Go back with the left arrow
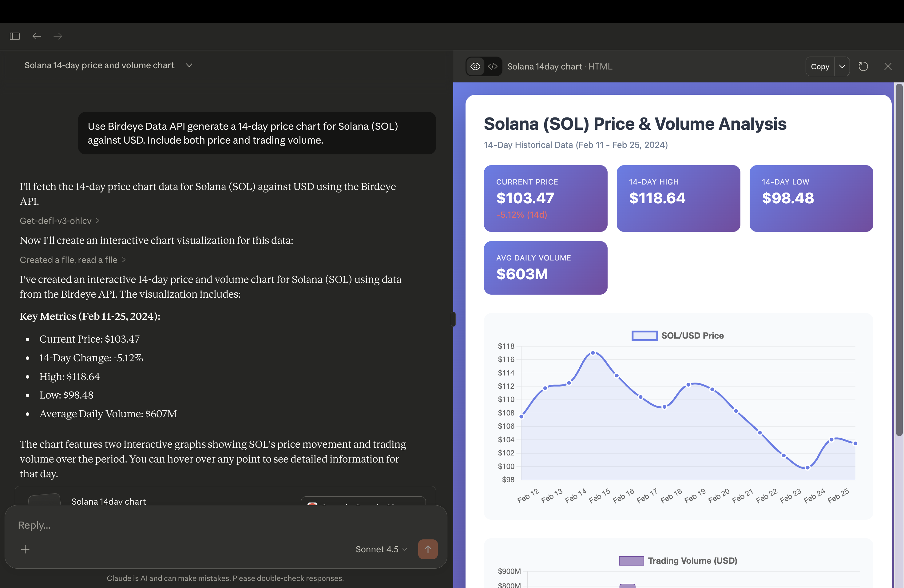The width and height of the screenshot is (904, 588). [x=37, y=36]
